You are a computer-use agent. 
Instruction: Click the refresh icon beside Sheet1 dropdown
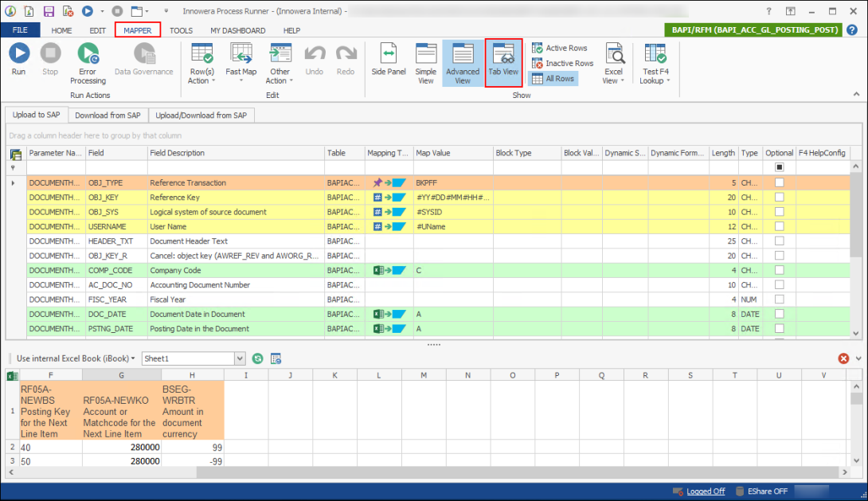coord(256,358)
